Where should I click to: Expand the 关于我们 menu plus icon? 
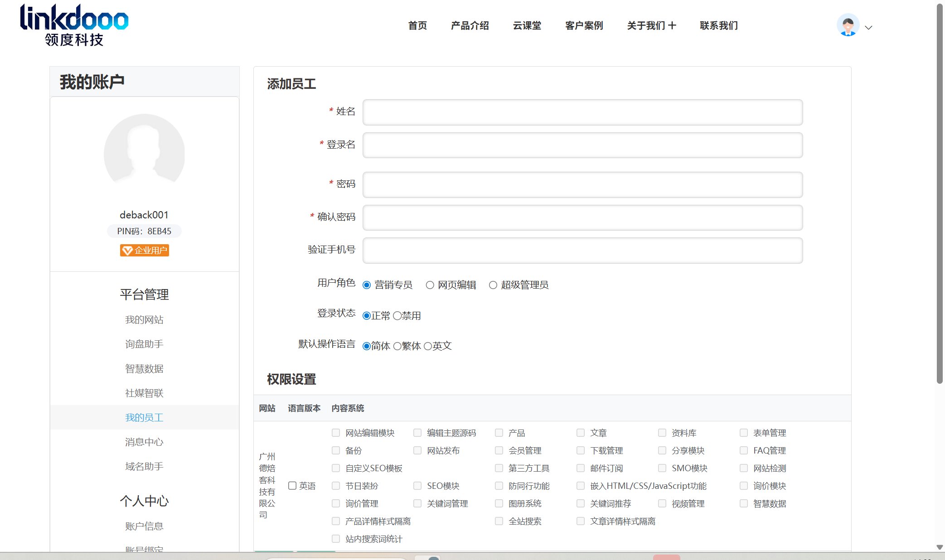[672, 25]
